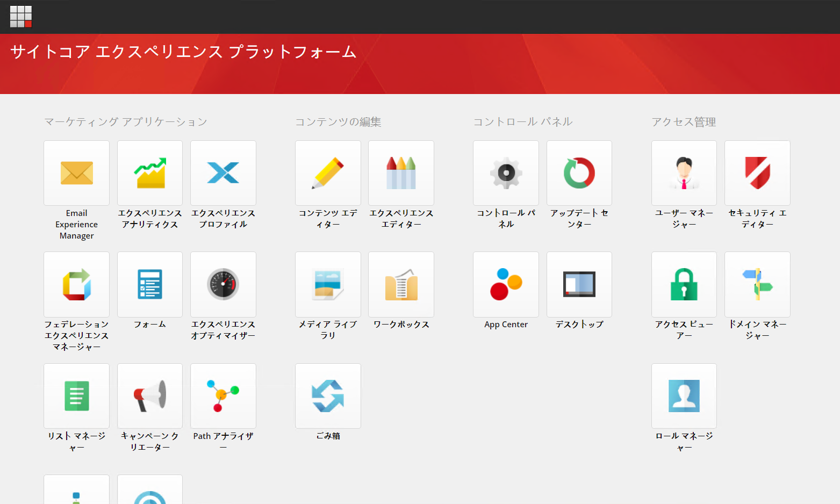Screen dimensions: 840x504
Task: Open デスクトップ monitor icon
Action: tap(579, 284)
